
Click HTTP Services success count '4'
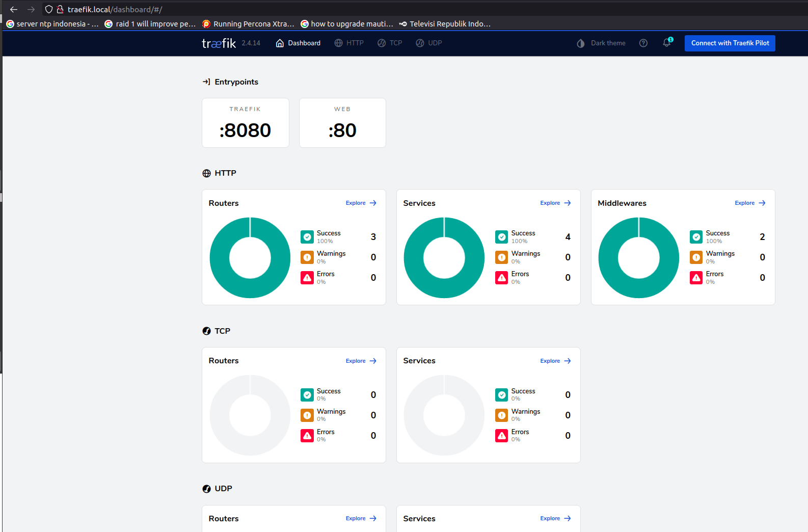click(568, 237)
